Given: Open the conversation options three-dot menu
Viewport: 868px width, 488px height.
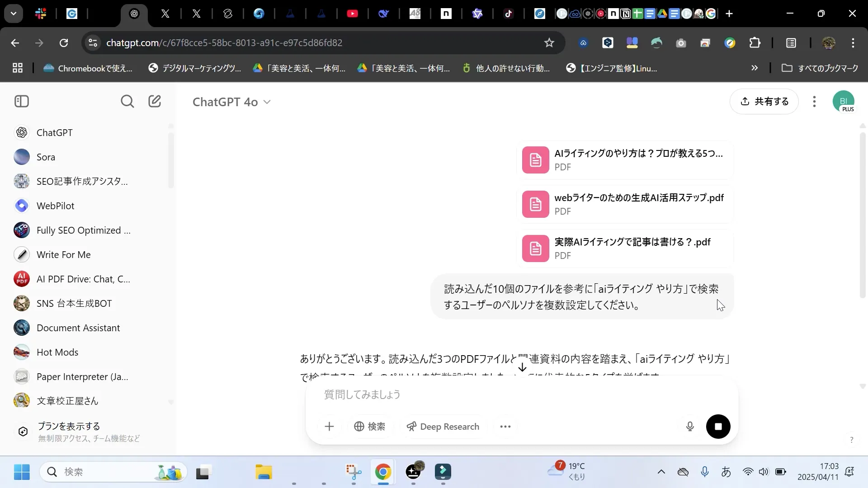Looking at the screenshot, I should (814, 101).
